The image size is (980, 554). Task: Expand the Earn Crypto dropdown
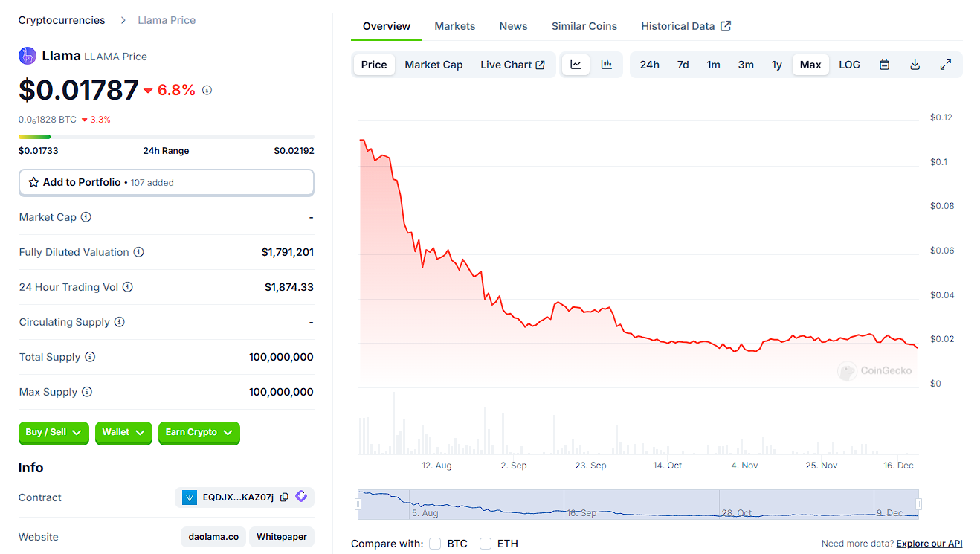point(199,433)
